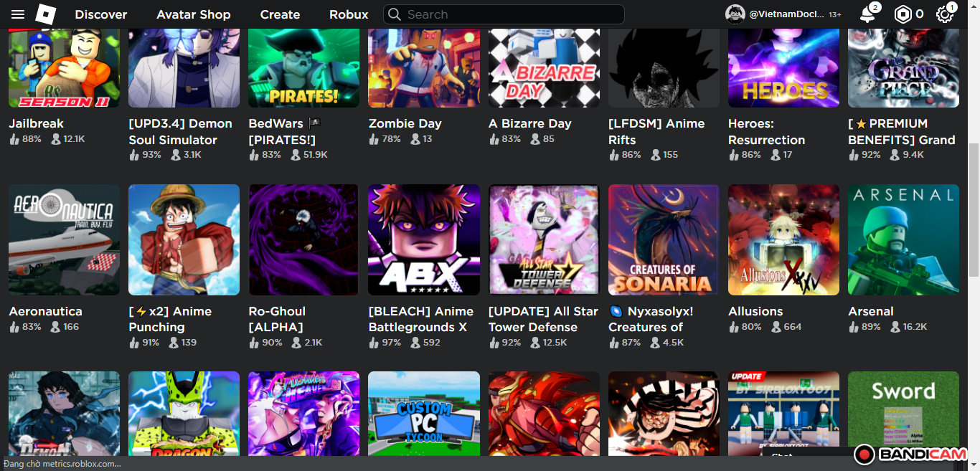Focus the Search input field

(504, 14)
